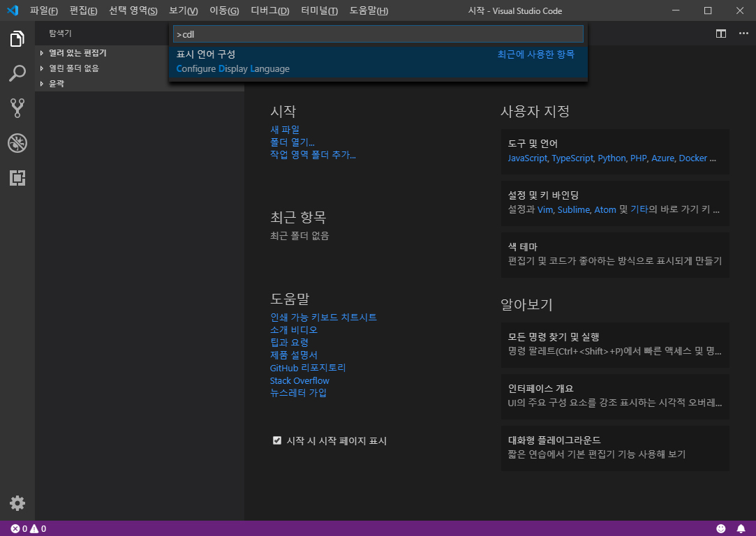
Task: Open the 색 테마 card
Action: 615,255
